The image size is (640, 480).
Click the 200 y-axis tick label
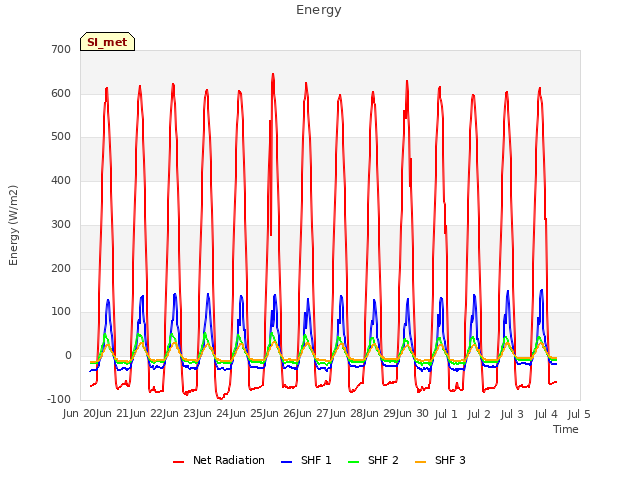pos(61,269)
